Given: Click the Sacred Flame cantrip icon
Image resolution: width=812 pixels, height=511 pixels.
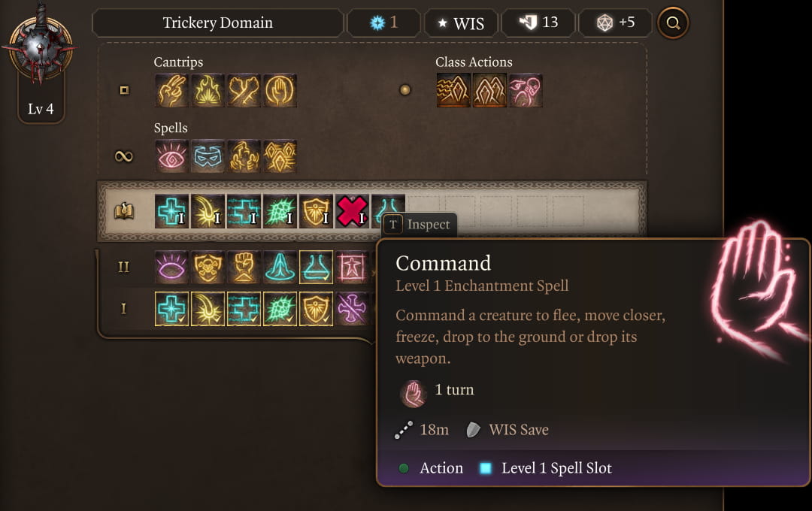Looking at the screenshot, I should (x=208, y=90).
